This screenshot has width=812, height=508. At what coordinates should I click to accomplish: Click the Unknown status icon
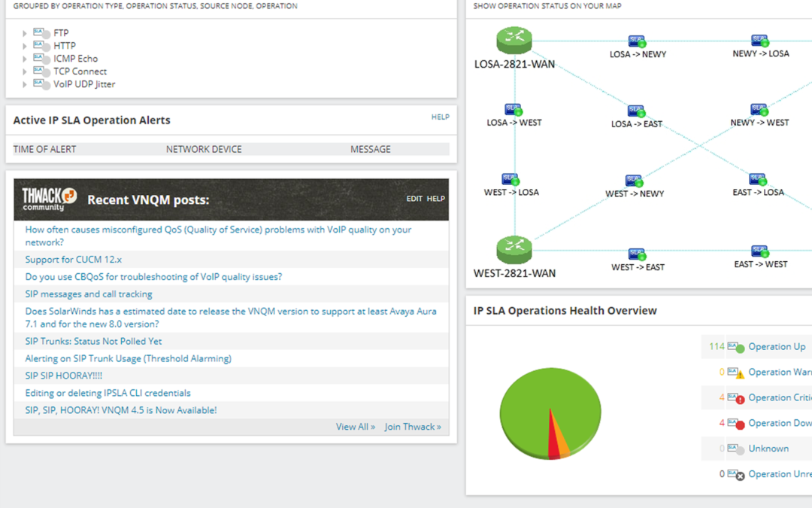click(736, 449)
